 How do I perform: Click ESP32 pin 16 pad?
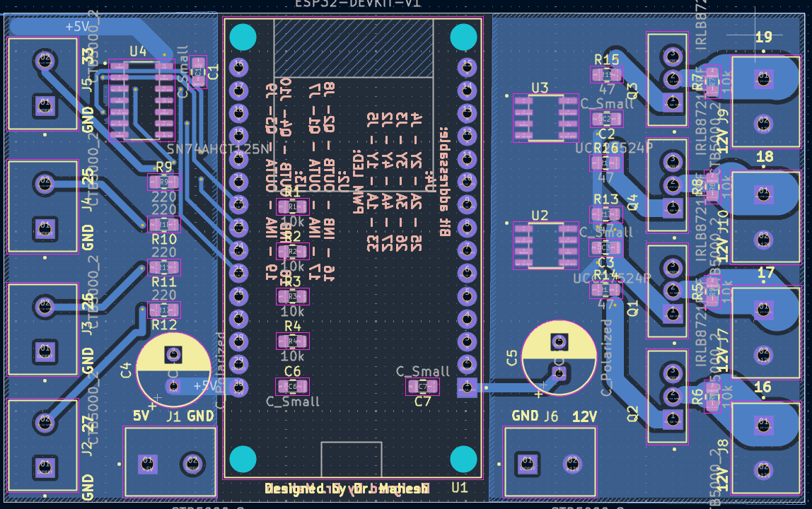238,67
